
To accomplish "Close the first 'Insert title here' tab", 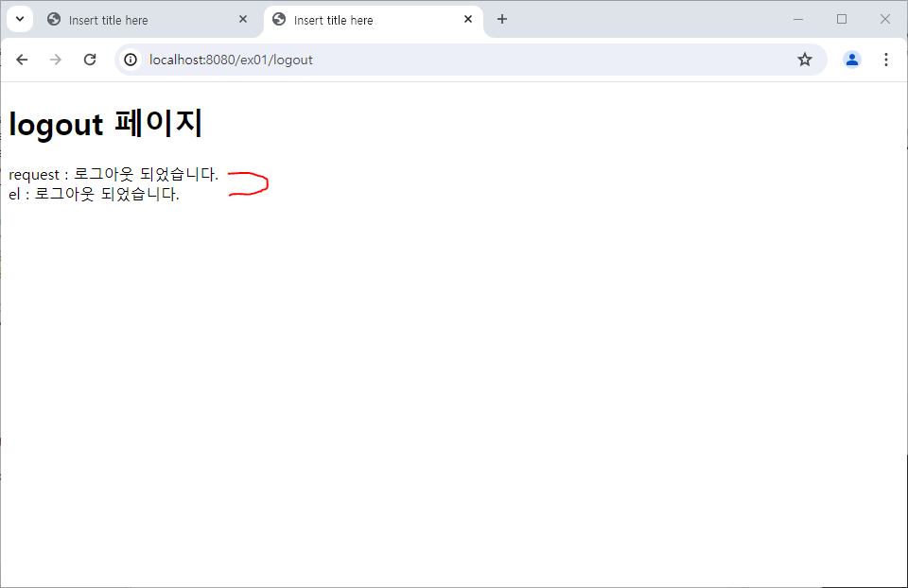I will coord(243,19).
